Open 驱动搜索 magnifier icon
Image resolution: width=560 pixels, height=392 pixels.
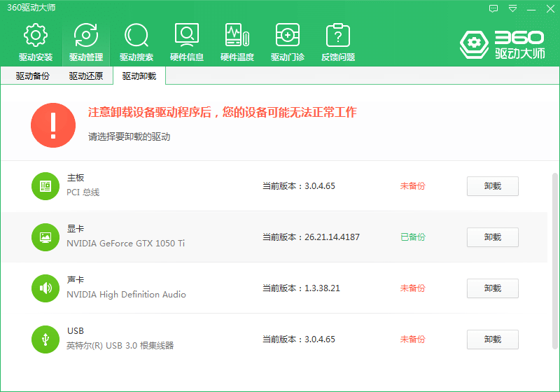[x=136, y=35]
